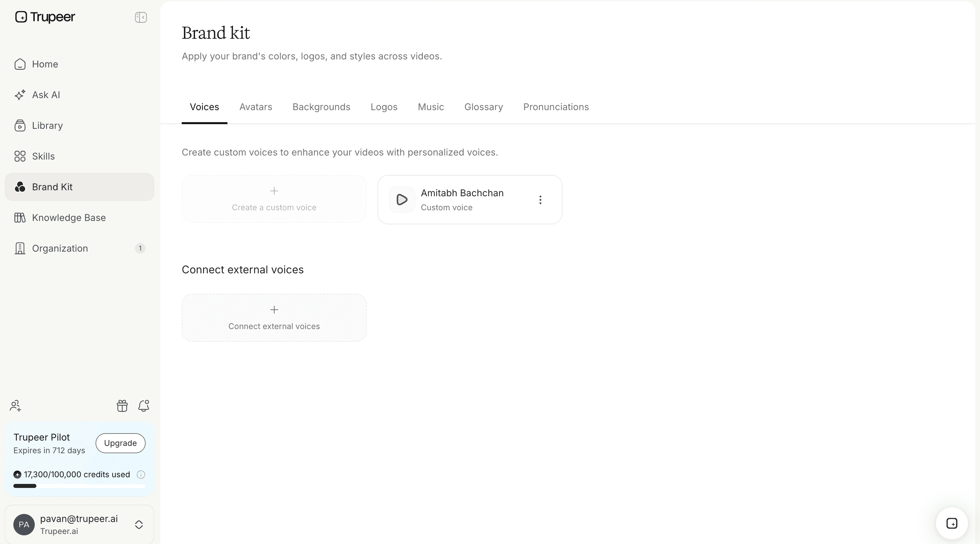Switch to the Logos tab

384,107
